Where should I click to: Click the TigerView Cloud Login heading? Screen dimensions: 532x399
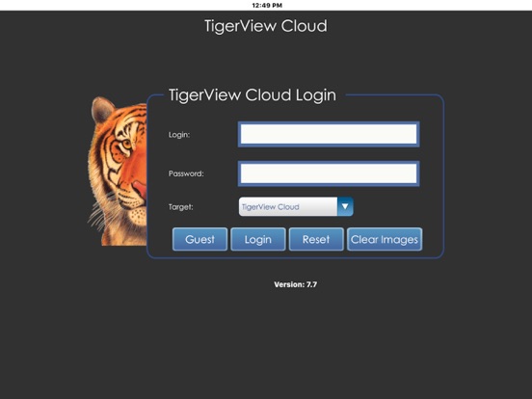click(x=253, y=95)
